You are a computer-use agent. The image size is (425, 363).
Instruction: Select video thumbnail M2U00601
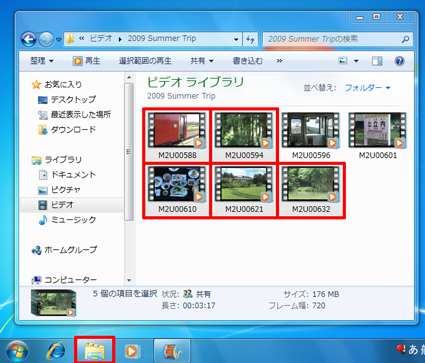(378, 135)
